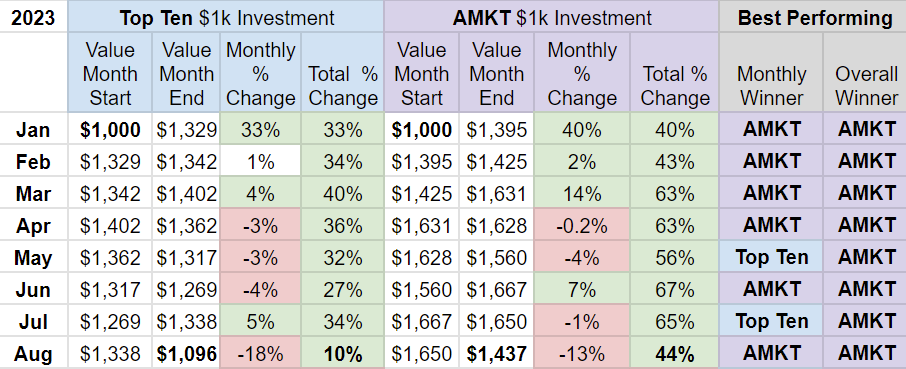The width and height of the screenshot is (906, 369).
Task: Select the 67% AMKT total change cell
Action: (x=674, y=289)
